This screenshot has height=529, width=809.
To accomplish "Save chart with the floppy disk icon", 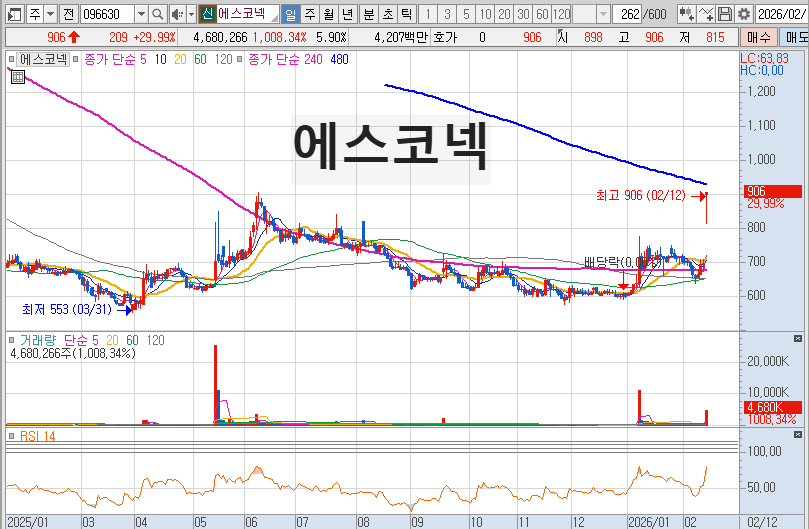I will (725, 14).
